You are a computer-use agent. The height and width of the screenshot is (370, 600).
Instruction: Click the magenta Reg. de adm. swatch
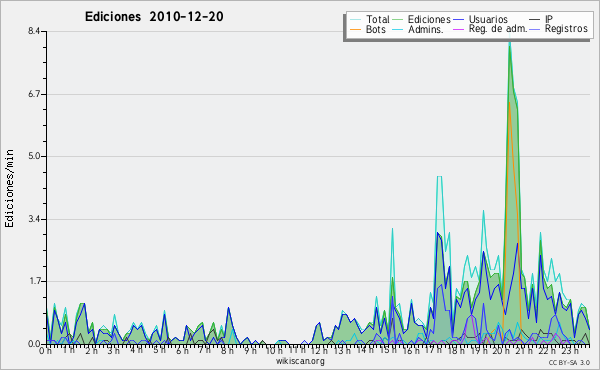tap(458, 29)
